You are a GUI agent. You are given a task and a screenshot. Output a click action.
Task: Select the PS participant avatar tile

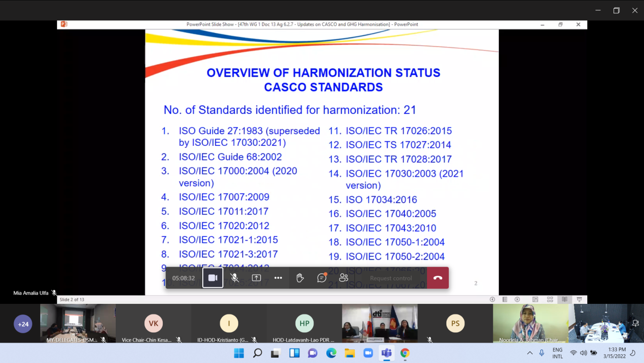pos(455,323)
